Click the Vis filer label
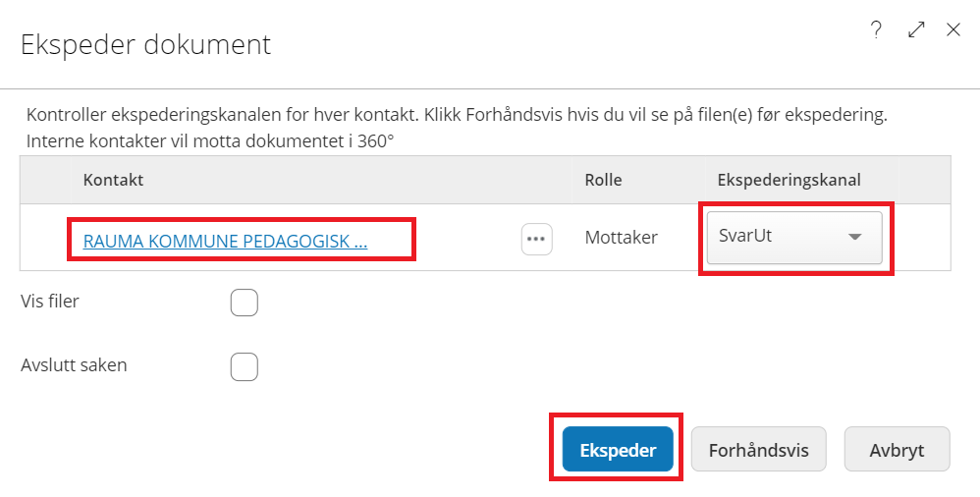The width and height of the screenshot is (980, 497). [x=50, y=303]
